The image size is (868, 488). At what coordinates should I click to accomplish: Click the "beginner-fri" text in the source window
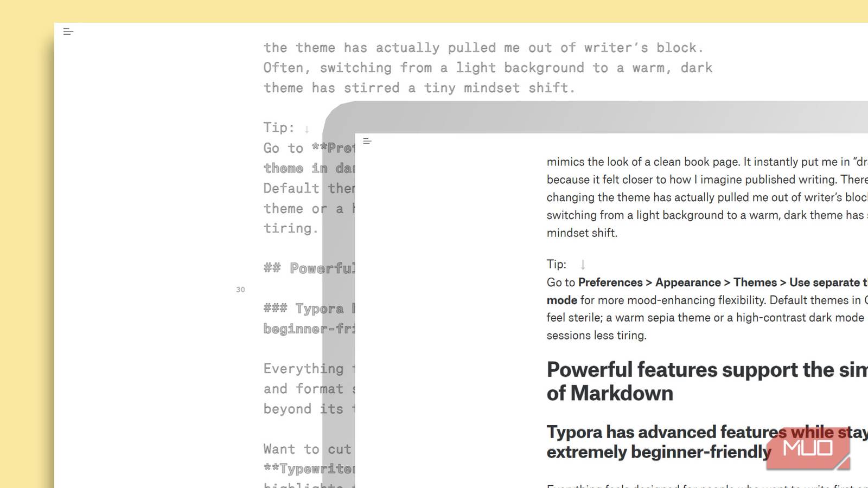[304, 329]
